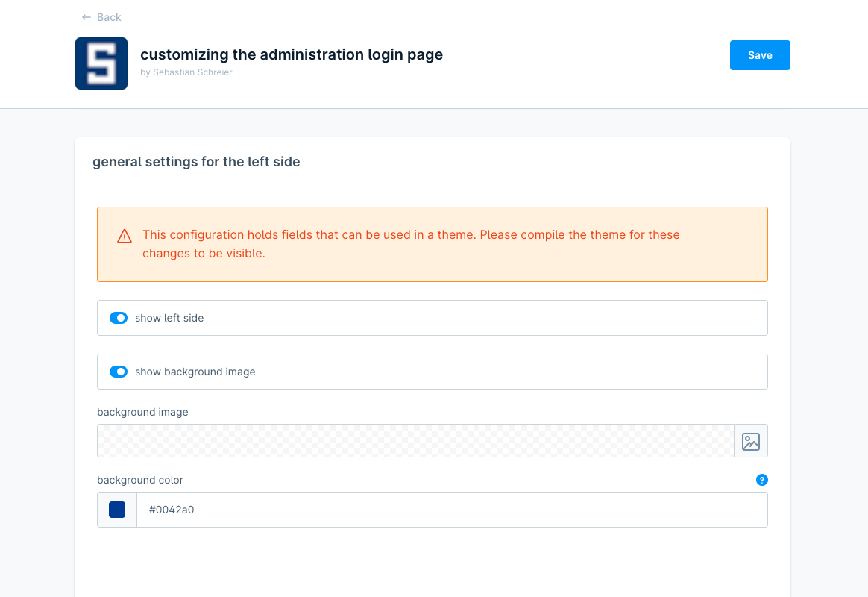Screen dimensions: 868x597
Task: Click the general settings for left side header
Action: pos(196,161)
